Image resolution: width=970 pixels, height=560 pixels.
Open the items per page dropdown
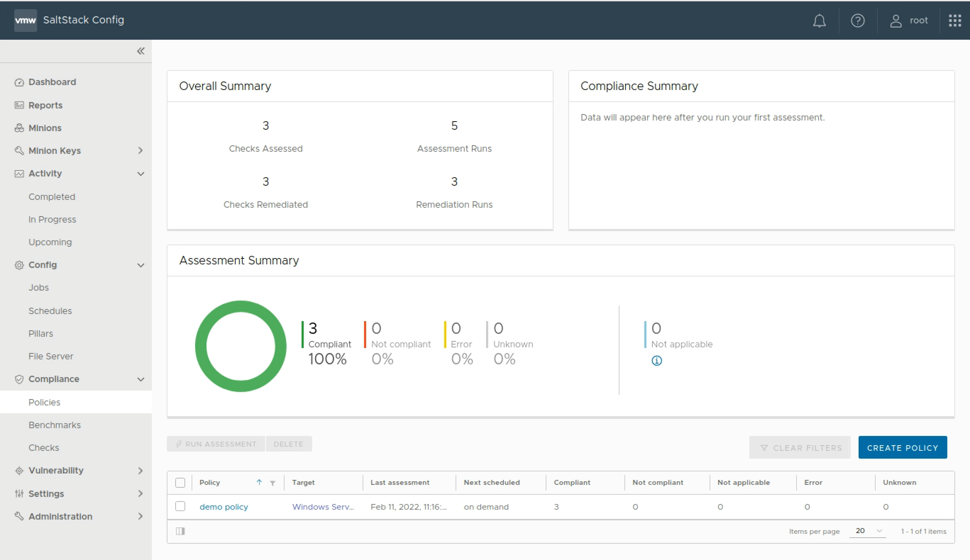(869, 531)
